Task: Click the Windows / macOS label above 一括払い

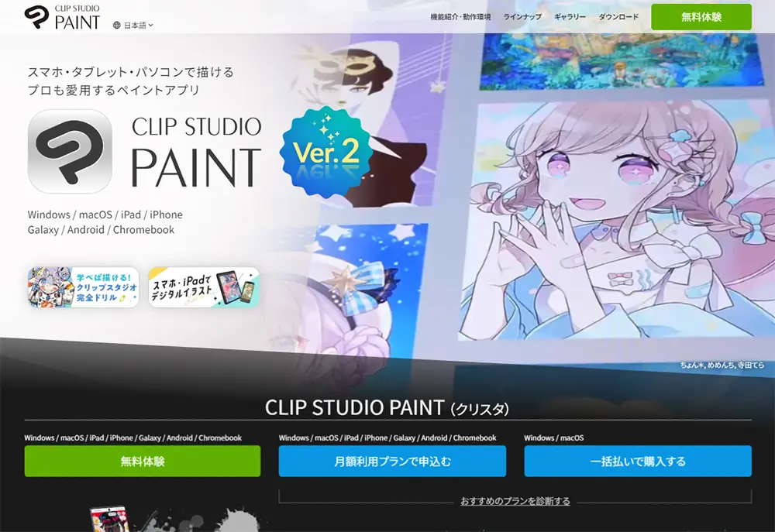Action: point(553,438)
